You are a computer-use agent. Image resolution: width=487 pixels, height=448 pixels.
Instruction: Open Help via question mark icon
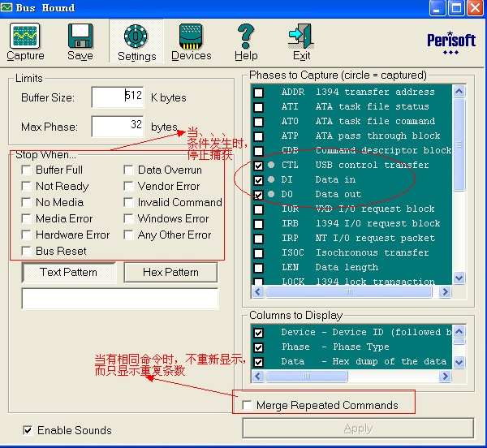pyautogui.click(x=246, y=37)
